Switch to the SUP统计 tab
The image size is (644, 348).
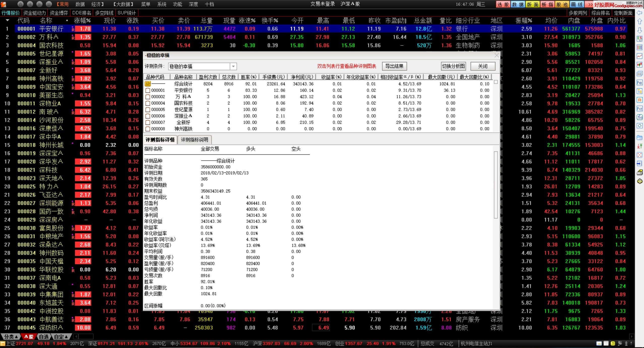pyautogui.click(x=127, y=13)
